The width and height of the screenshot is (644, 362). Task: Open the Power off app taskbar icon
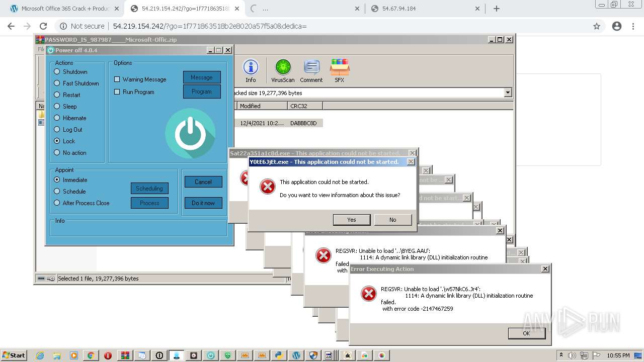coord(210,355)
